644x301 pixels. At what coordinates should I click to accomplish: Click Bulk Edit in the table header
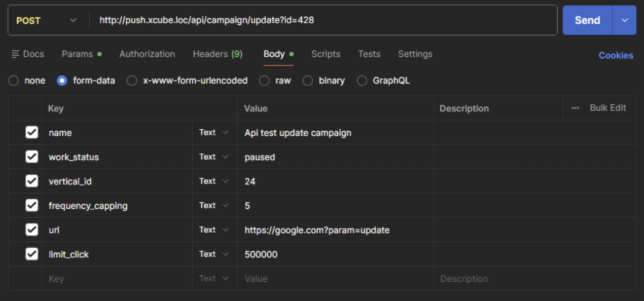click(x=608, y=108)
